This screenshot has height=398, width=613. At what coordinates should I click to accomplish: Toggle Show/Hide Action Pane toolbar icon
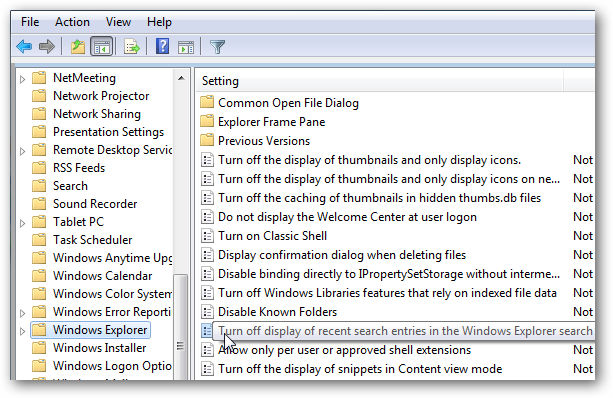coord(186,47)
